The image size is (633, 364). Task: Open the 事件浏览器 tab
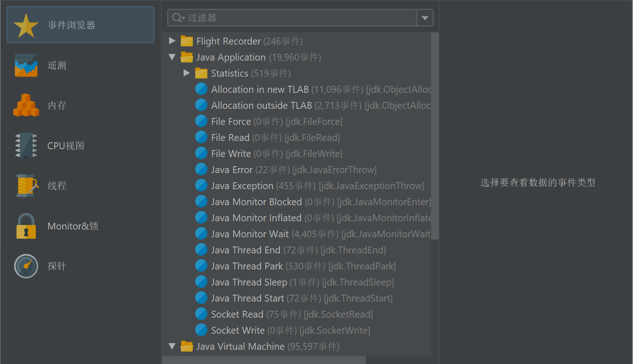(80, 25)
